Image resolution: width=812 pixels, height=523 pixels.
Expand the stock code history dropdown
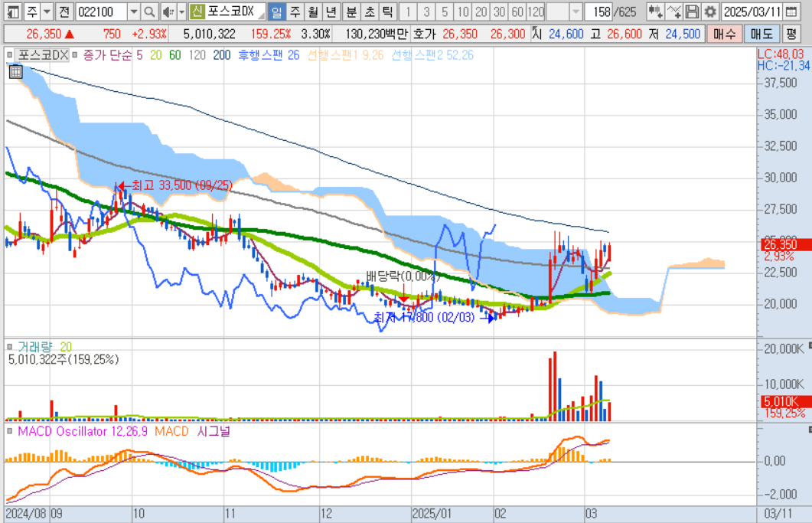click(134, 11)
